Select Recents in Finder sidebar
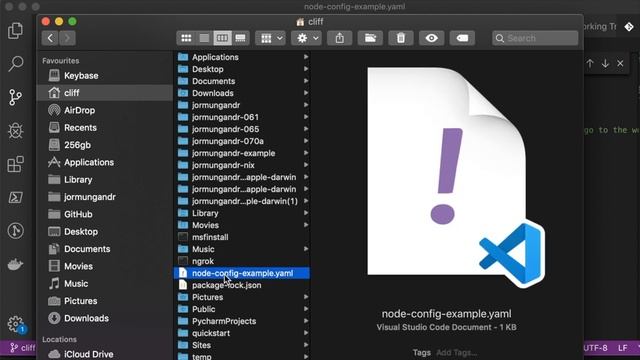Image resolution: width=640 pixels, height=360 pixels. [x=105, y=127]
